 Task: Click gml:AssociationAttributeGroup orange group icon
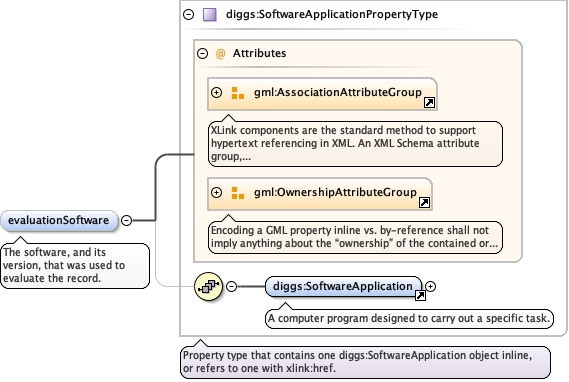point(238,93)
